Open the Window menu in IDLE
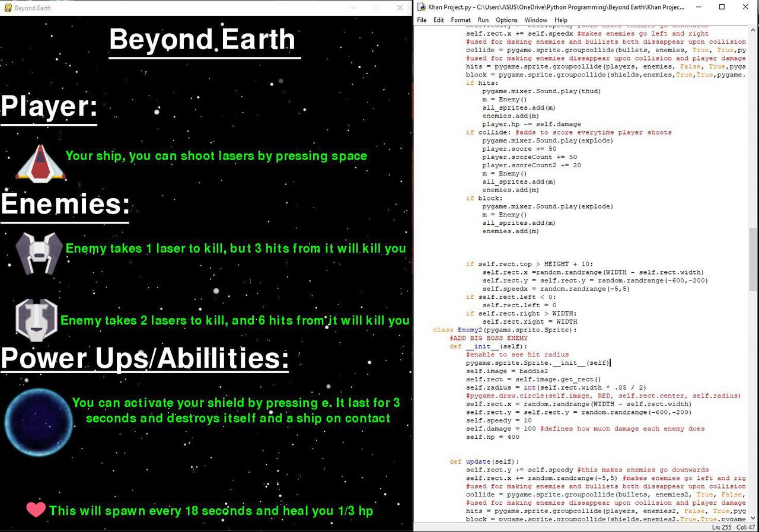759x532 pixels. pyautogui.click(x=536, y=20)
